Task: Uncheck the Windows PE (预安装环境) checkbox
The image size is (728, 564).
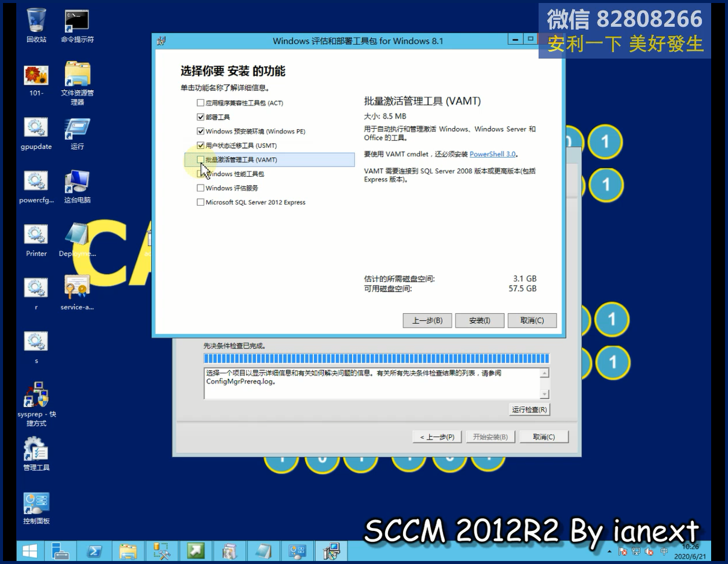Action: [x=200, y=131]
